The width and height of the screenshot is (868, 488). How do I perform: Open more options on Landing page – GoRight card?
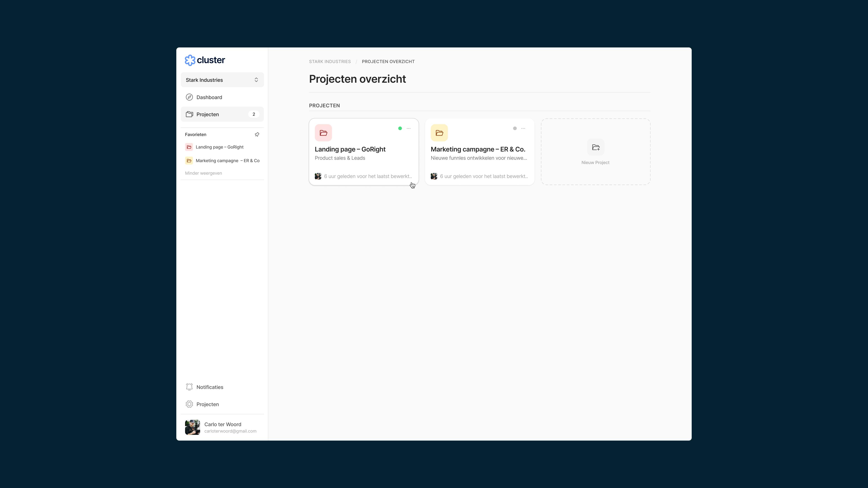[409, 128]
